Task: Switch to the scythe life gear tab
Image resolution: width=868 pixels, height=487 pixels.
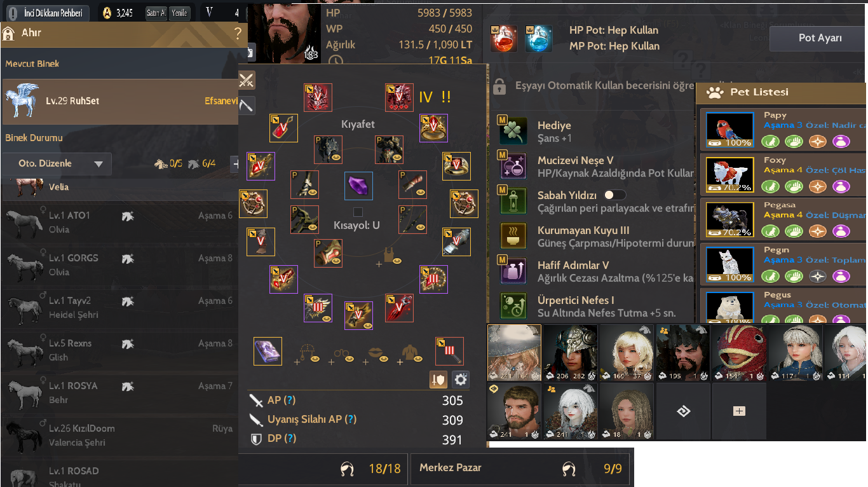Action: pos(247,106)
